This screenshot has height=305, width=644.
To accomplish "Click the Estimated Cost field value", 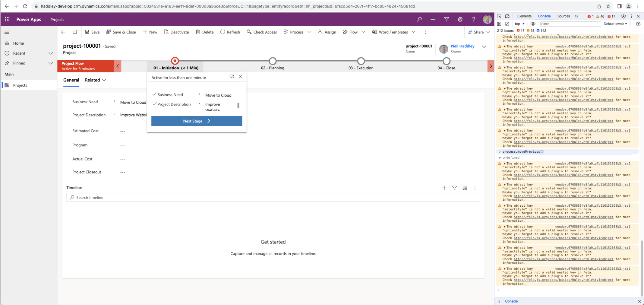I will coord(123,131).
